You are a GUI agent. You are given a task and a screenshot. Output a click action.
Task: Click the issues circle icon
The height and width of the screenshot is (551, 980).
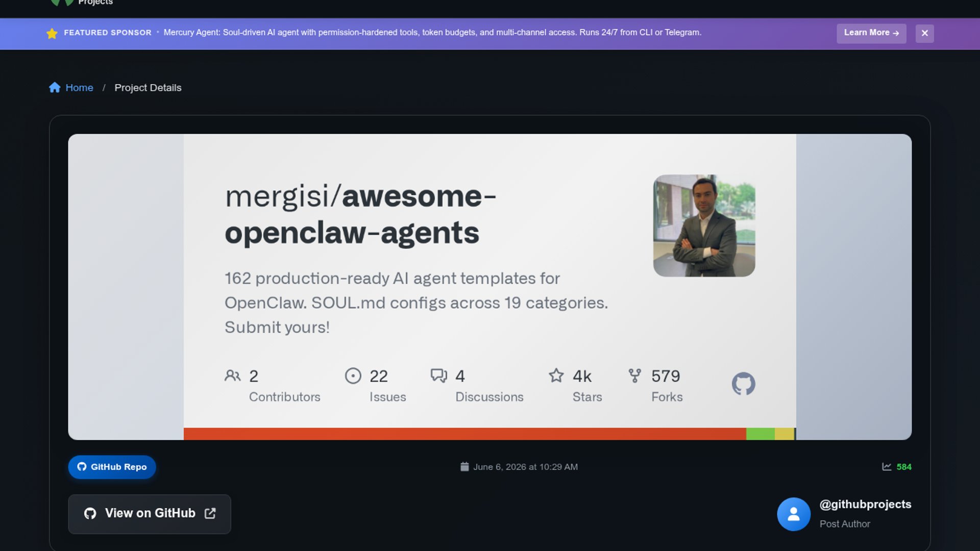coord(353,376)
